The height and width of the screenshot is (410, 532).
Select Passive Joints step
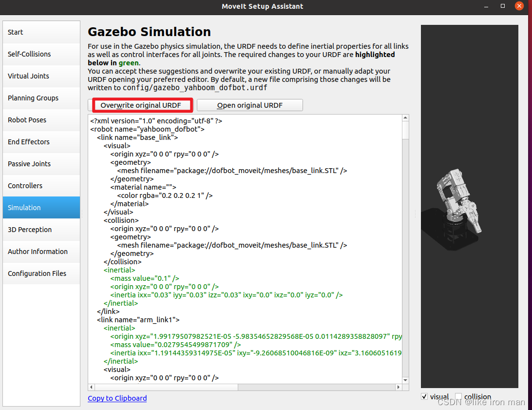point(41,164)
